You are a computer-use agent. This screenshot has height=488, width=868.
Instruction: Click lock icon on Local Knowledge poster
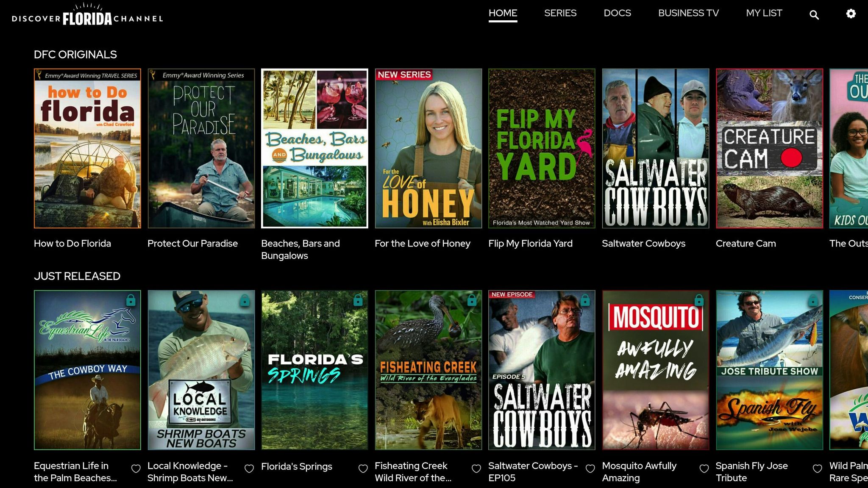[x=245, y=300]
